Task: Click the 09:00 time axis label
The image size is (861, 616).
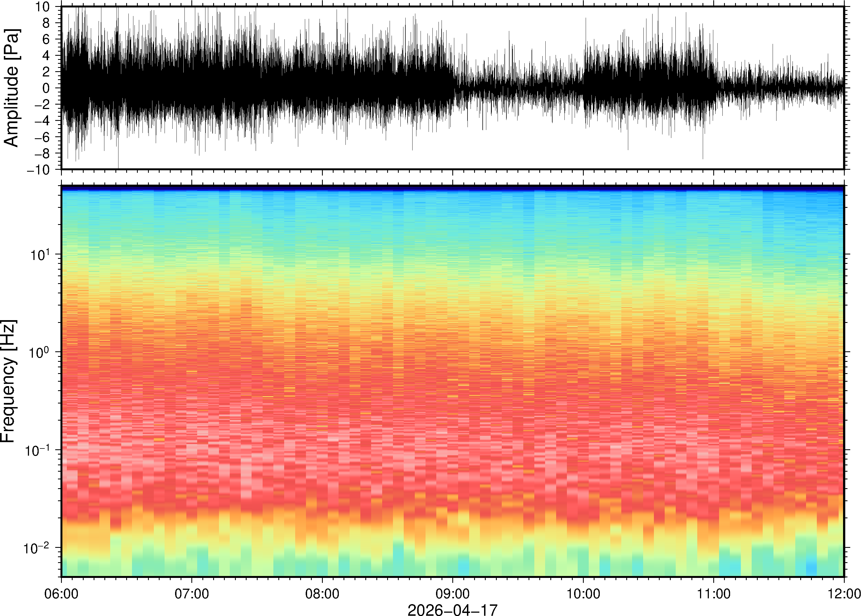Action: (453, 593)
